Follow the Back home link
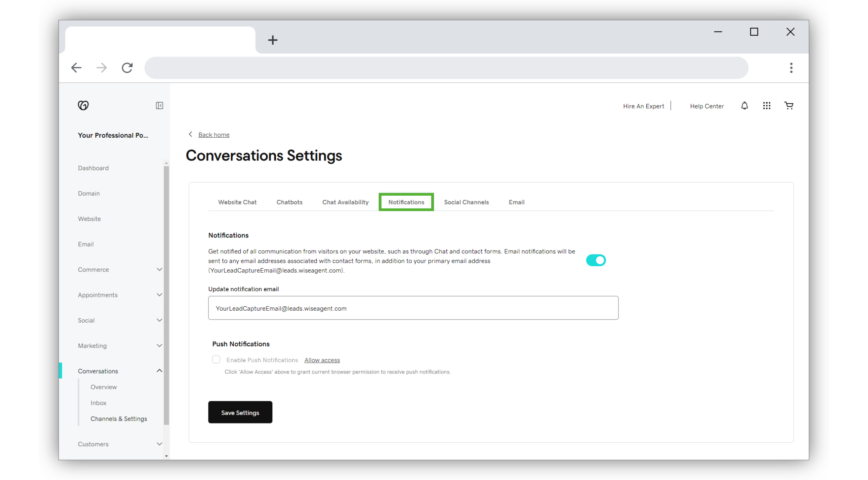 coord(214,135)
